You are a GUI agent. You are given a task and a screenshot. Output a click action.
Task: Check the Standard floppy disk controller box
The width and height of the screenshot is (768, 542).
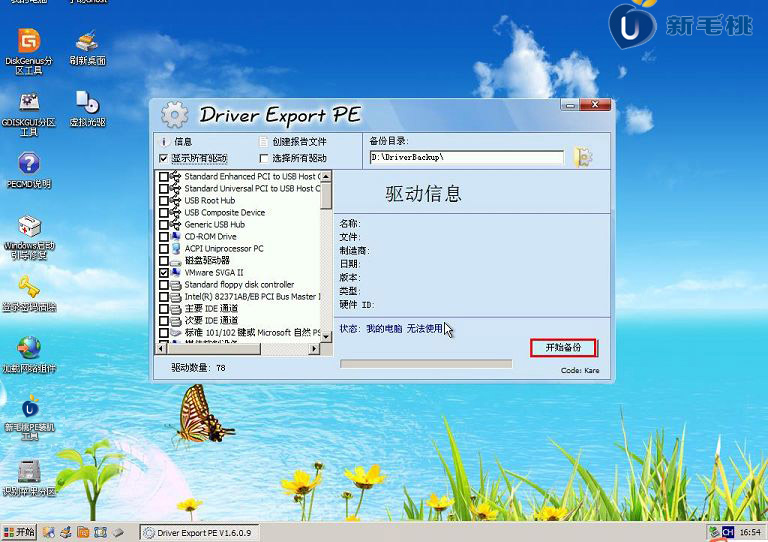pos(164,284)
